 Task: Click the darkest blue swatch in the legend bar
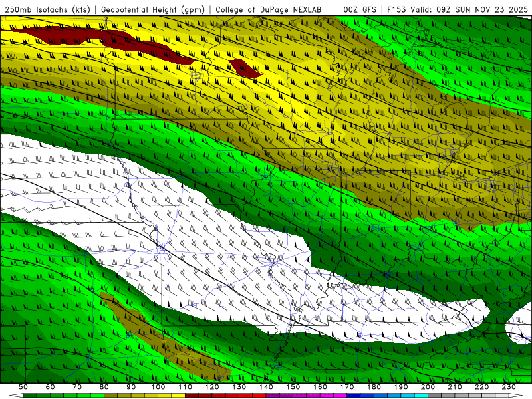354,396
